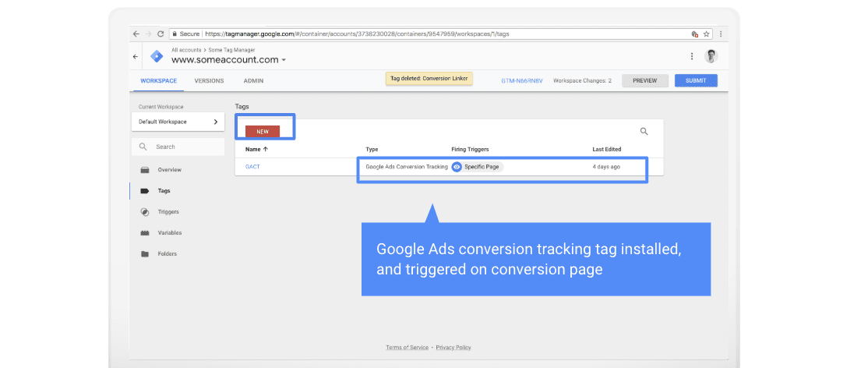The image size is (868, 368).
Task: Open the Chrome three-dot menu
Action: tap(721, 34)
